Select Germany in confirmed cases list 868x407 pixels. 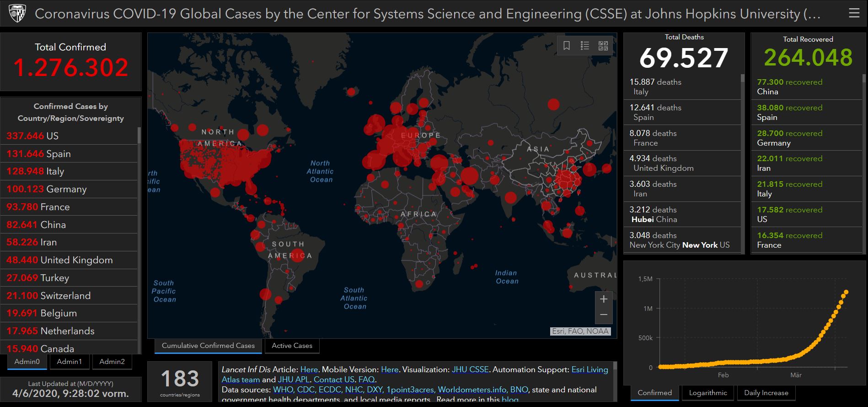point(69,189)
